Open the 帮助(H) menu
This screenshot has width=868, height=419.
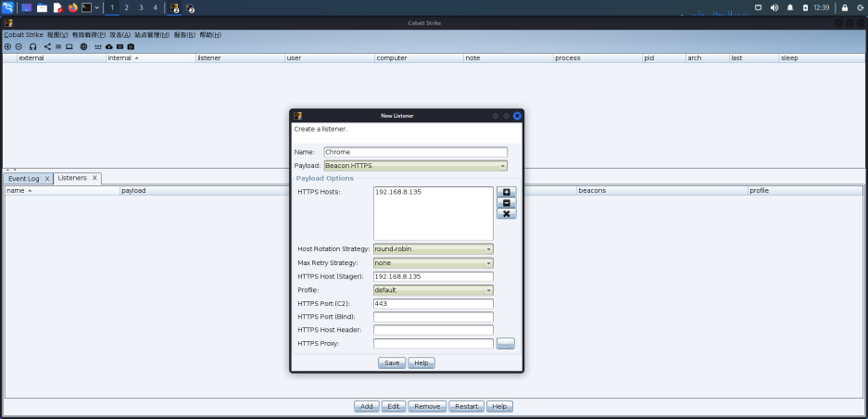tap(210, 35)
